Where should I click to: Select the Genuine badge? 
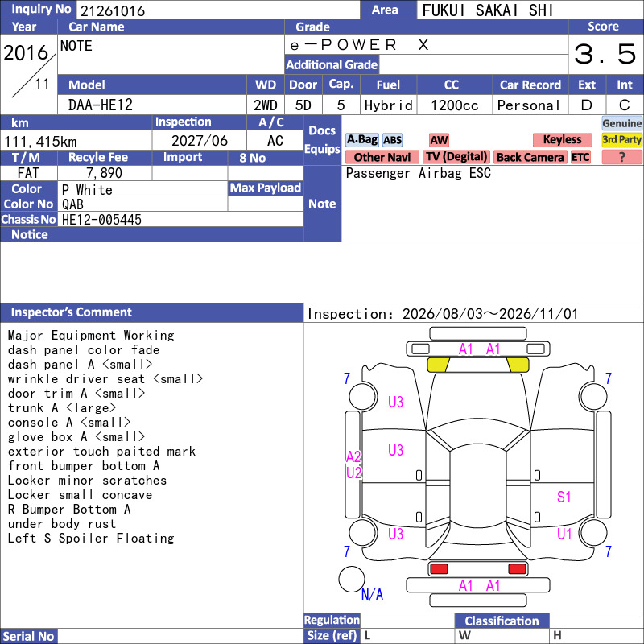click(x=621, y=123)
